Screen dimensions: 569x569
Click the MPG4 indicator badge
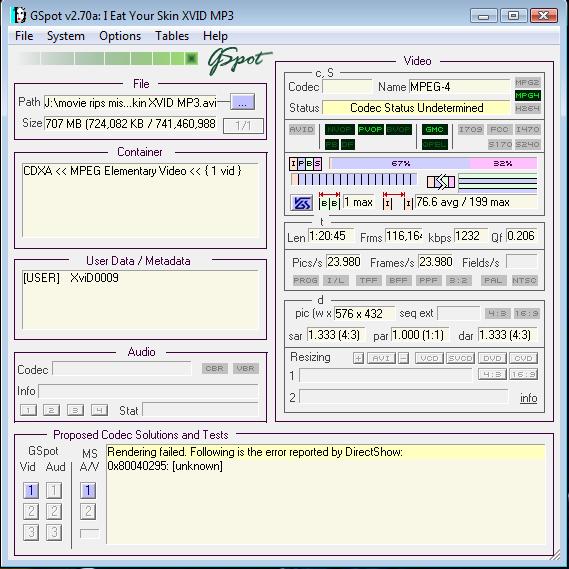(x=528, y=95)
